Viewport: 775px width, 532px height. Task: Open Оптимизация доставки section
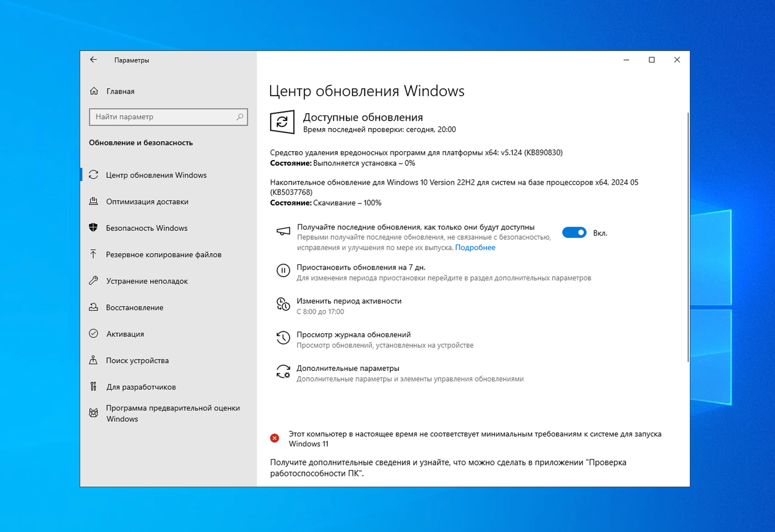click(x=147, y=201)
